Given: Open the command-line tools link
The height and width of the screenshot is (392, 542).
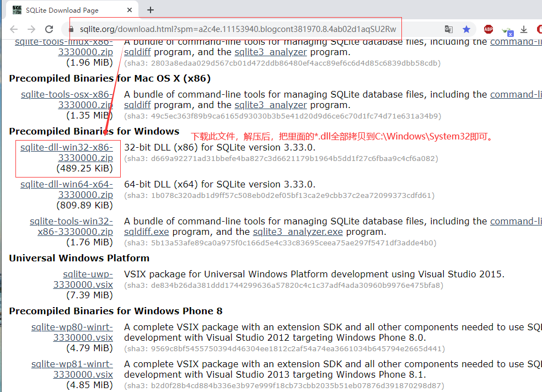Looking at the screenshot, I should [516, 41].
